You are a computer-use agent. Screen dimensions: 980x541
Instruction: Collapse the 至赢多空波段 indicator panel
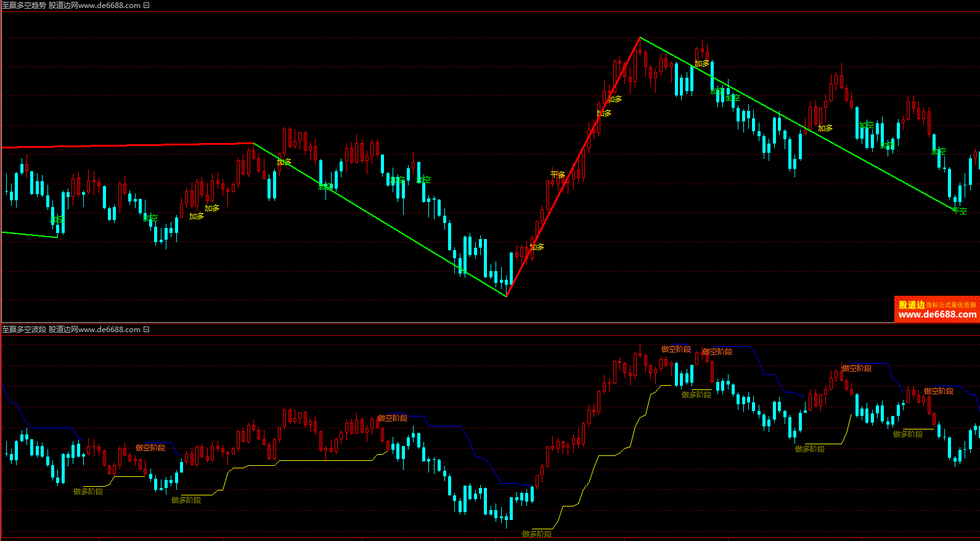click(146, 330)
